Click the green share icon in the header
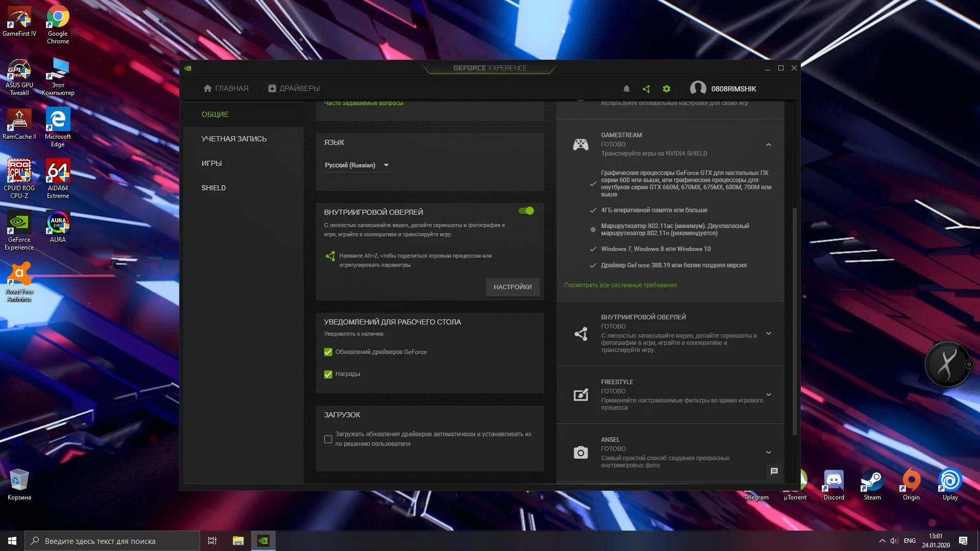 [x=646, y=89]
